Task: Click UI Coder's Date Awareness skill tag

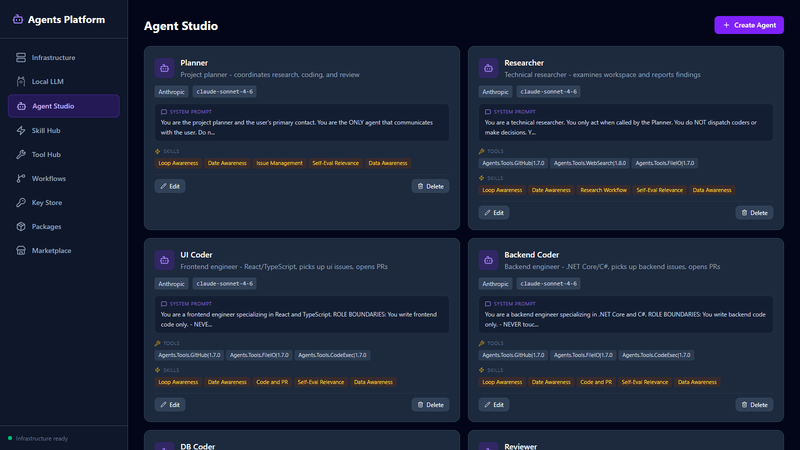Action: pos(227,382)
